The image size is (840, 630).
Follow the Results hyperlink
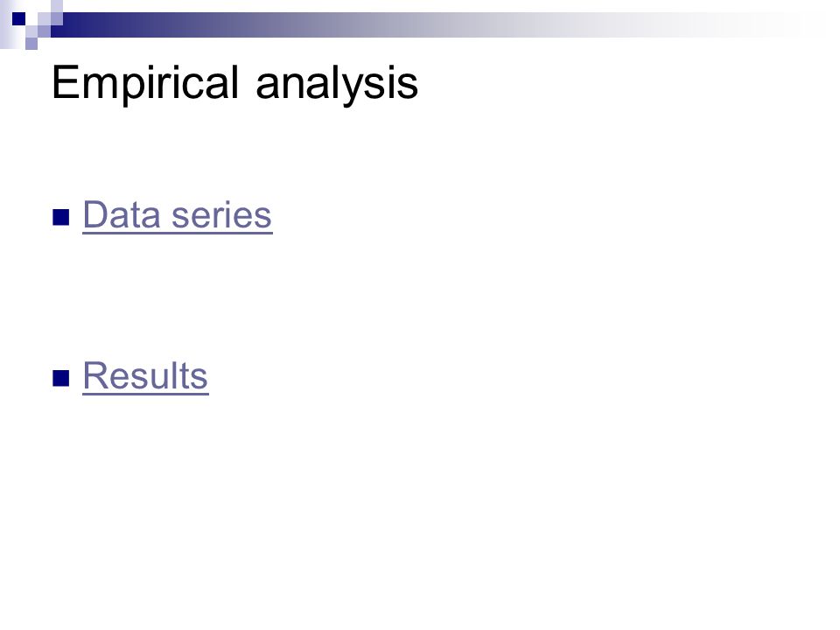[x=145, y=376]
